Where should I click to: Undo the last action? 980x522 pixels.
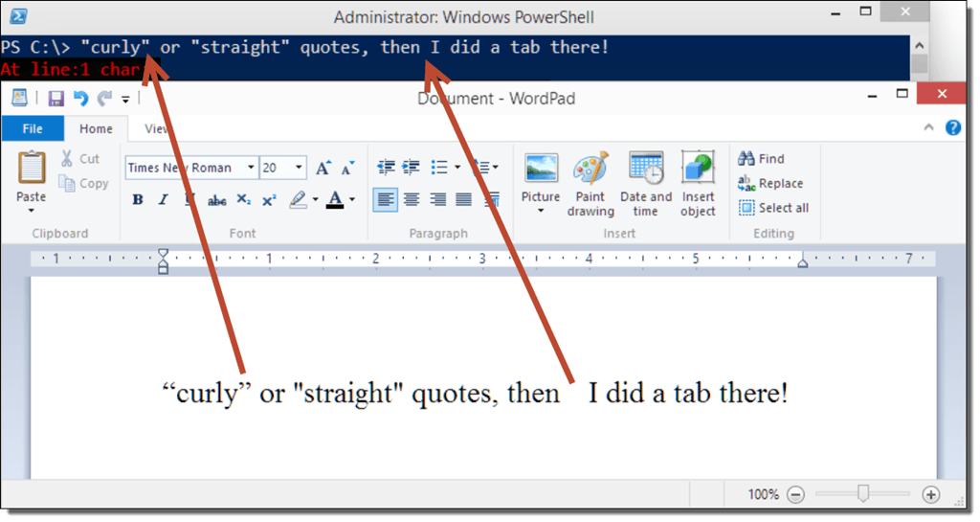pyautogui.click(x=80, y=98)
